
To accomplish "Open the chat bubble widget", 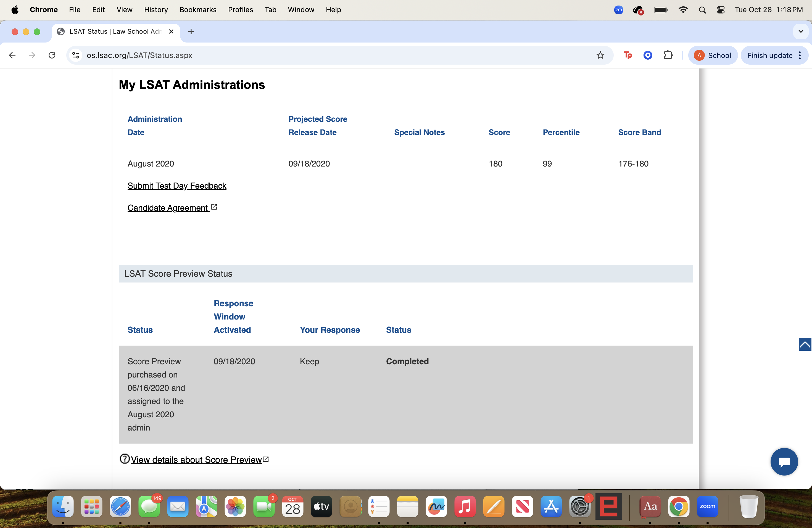I will click(784, 461).
